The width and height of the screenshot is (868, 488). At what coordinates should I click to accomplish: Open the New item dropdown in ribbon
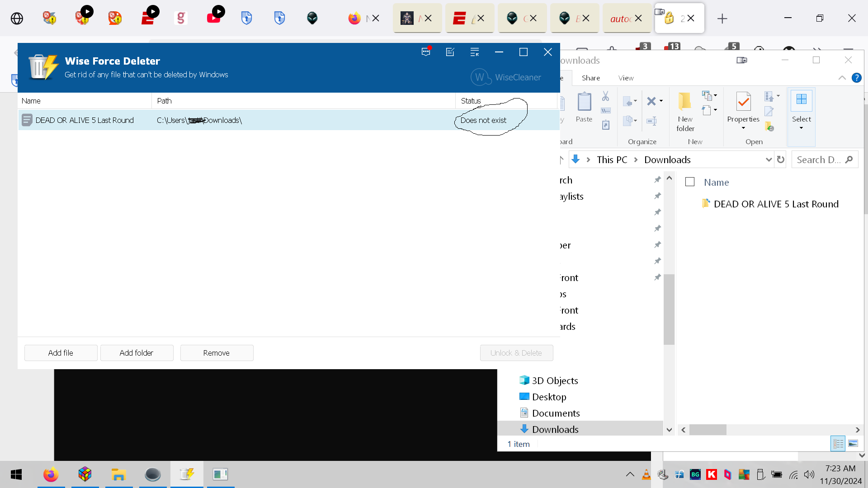tap(709, 95)
